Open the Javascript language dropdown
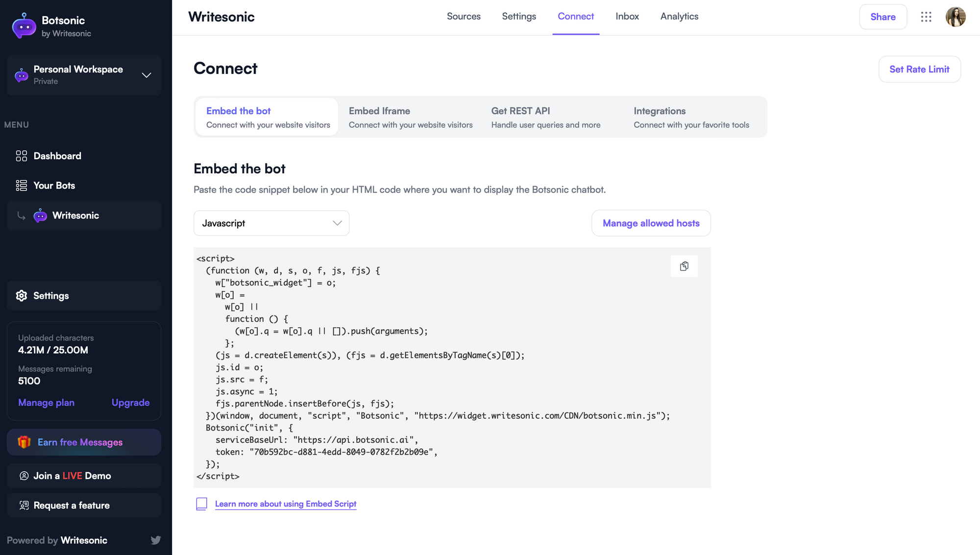This screenshot has height=555, width=980. click(271, 223)
